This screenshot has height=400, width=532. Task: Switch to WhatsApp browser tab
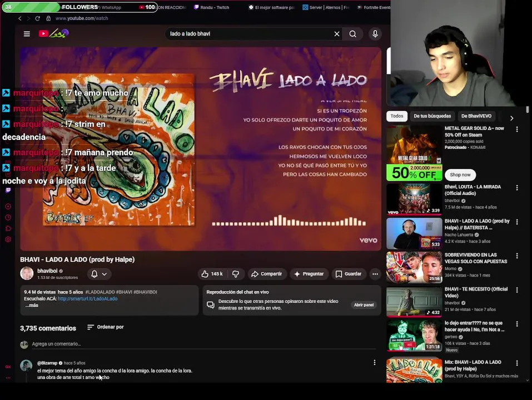point(111,7)
